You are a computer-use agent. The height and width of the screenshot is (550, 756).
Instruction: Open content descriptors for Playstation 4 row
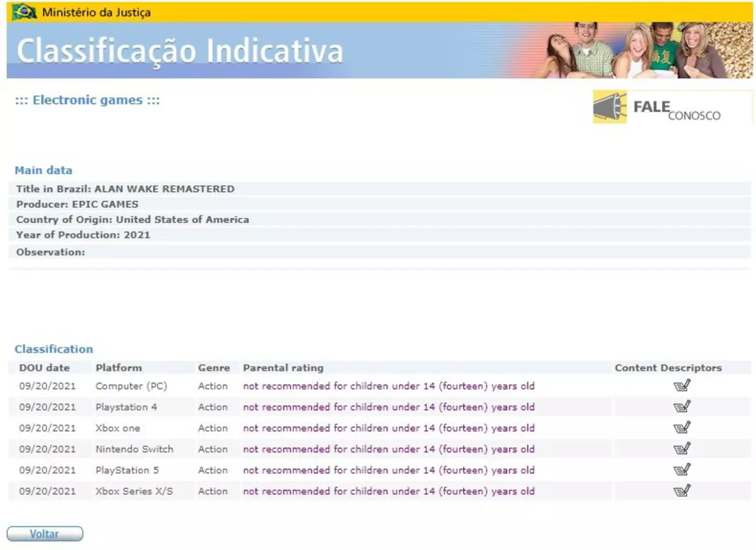[x=681, y=406]
